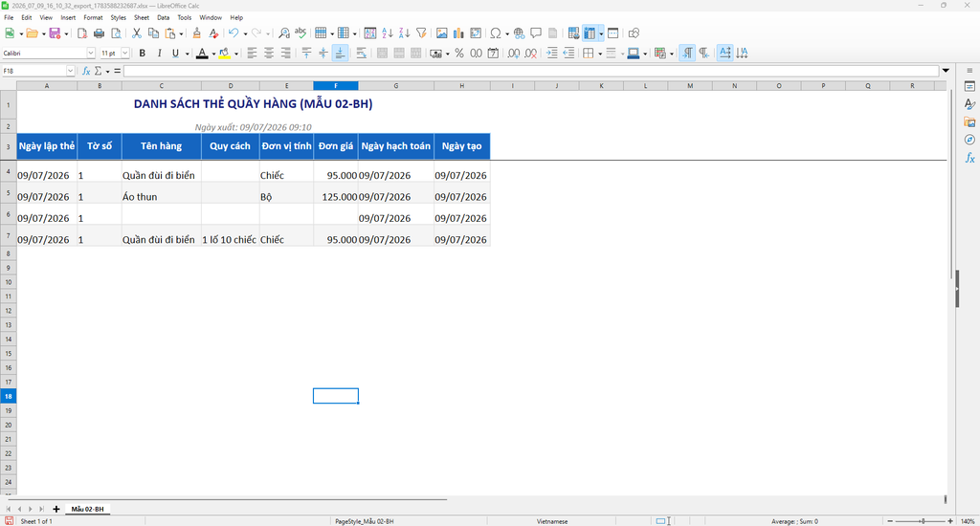Expand the Name Box dropdown
980x526 pixels.
(x=70, y=71)
